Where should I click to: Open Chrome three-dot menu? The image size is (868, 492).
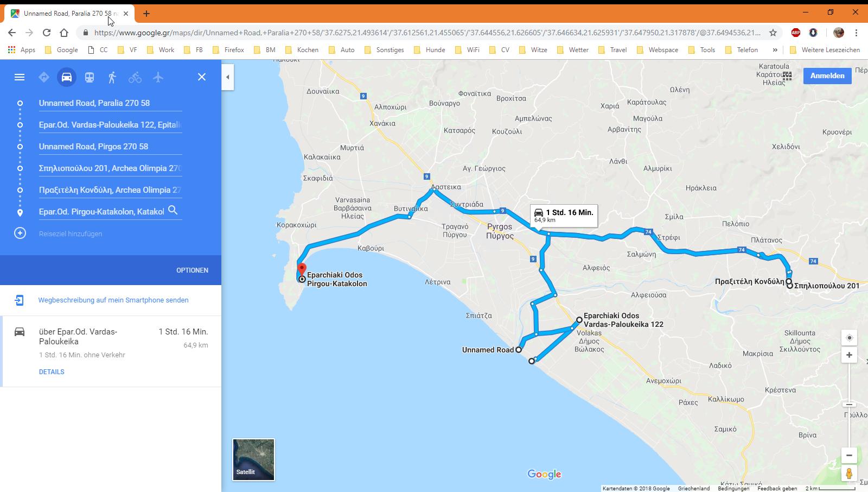[856, 33]
